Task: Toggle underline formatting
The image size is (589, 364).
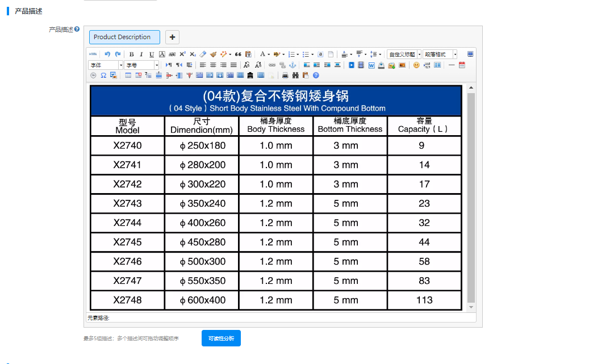Action: pos(152,55)
